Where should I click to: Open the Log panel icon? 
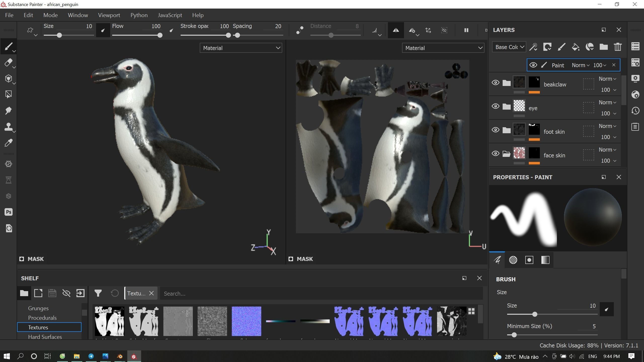(x=635, y=127)
